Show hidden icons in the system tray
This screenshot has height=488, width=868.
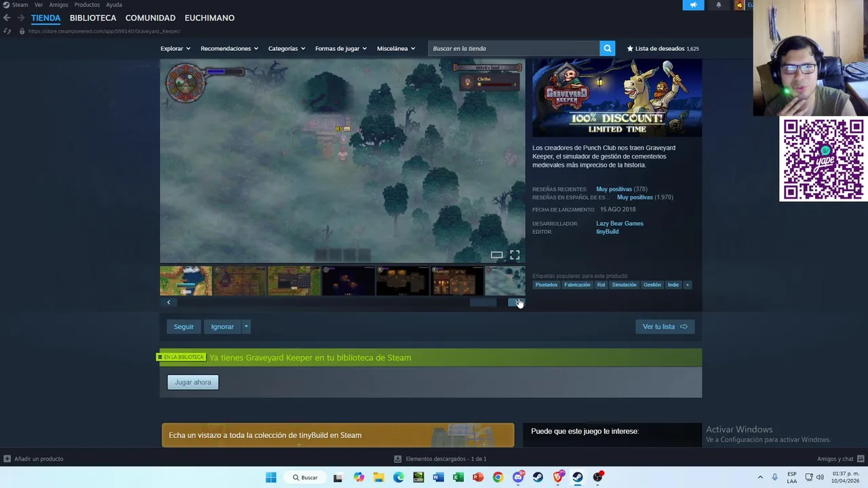point(760,477)
